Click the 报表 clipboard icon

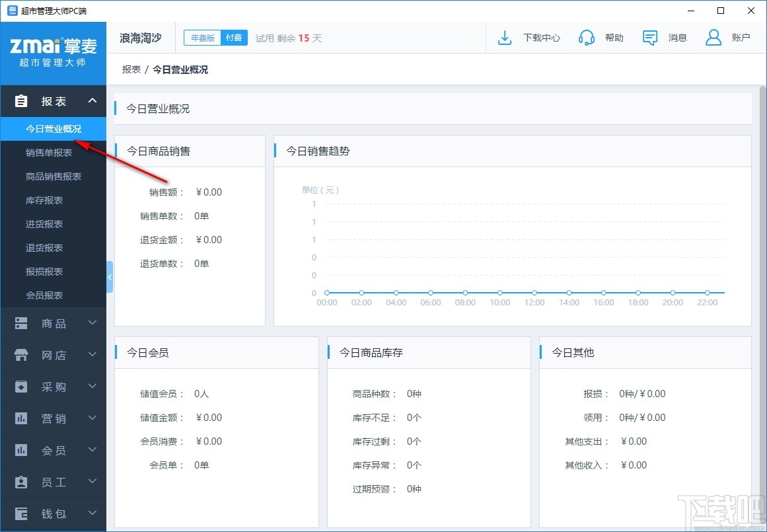point(21,101)
